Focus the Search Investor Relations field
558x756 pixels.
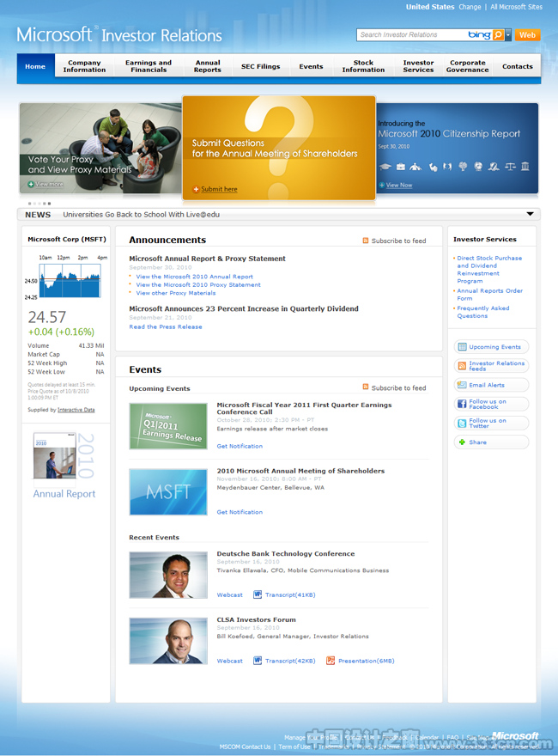click(412, 34)
